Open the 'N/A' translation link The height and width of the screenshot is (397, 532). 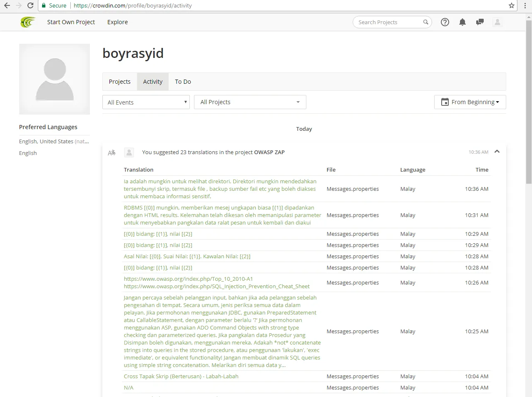tap(129, 387)
